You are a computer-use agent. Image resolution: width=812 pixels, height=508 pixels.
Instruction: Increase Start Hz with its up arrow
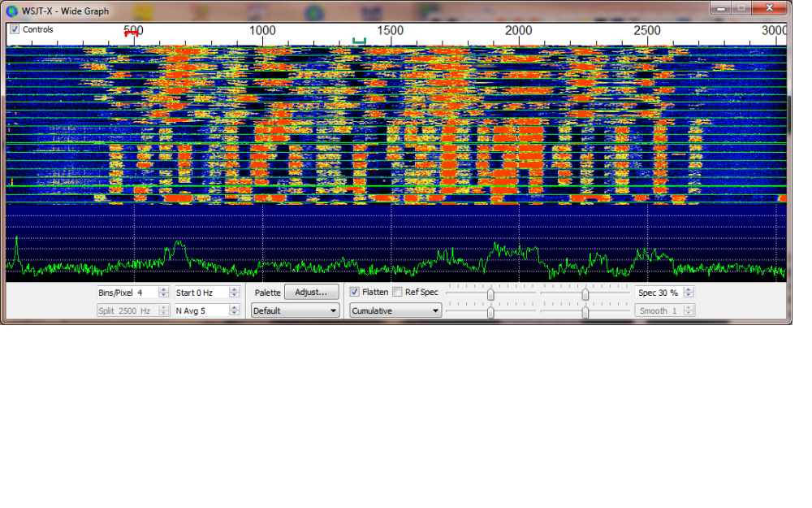234,290
